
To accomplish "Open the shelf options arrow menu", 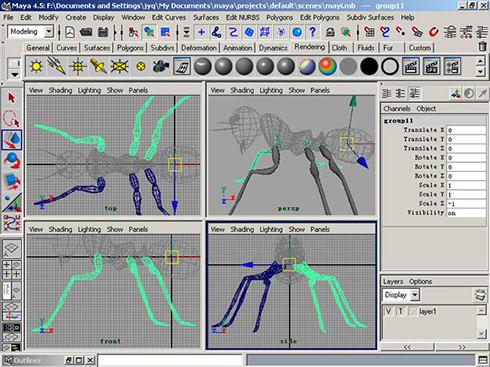I will (x=15, y=74).
